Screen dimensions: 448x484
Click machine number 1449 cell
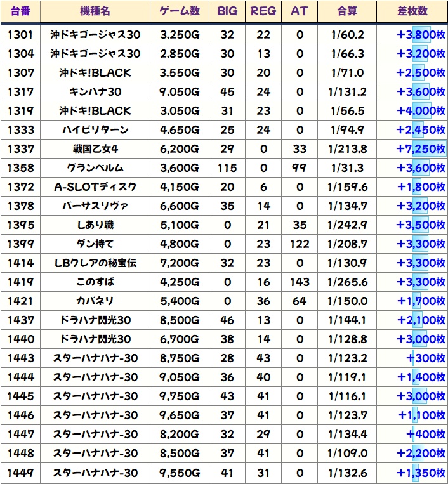(x=21, y=473)
